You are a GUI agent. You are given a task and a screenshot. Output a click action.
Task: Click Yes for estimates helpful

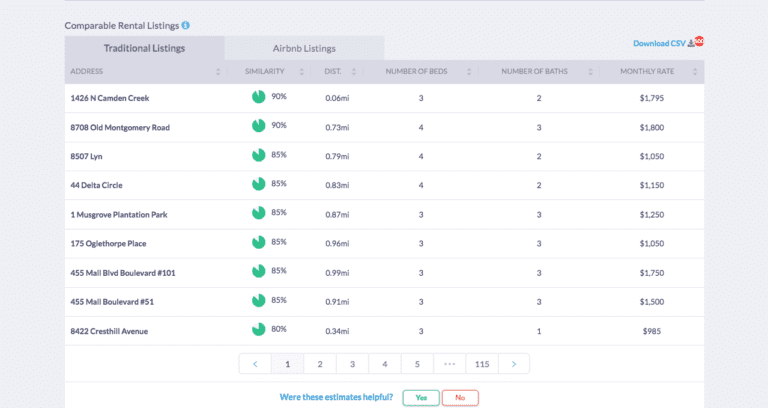pos(421,397)
